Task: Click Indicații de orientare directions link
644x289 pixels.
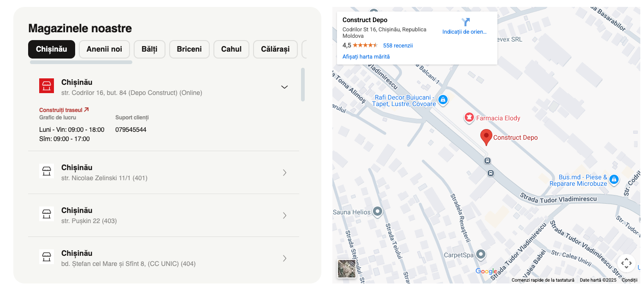Action: pyautogui.click(x=464, y=32)
